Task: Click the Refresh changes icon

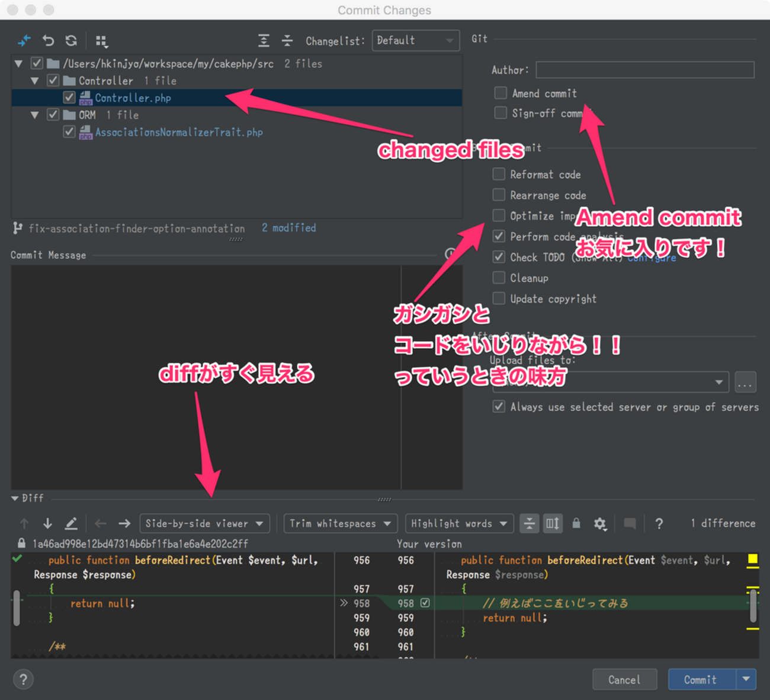Action: tap(71, 40)
